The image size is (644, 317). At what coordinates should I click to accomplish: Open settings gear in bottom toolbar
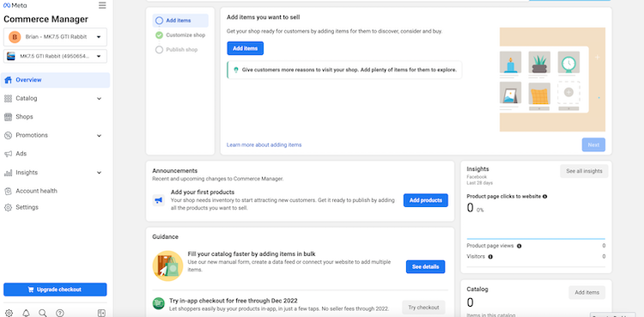click(x=9, y=313)
